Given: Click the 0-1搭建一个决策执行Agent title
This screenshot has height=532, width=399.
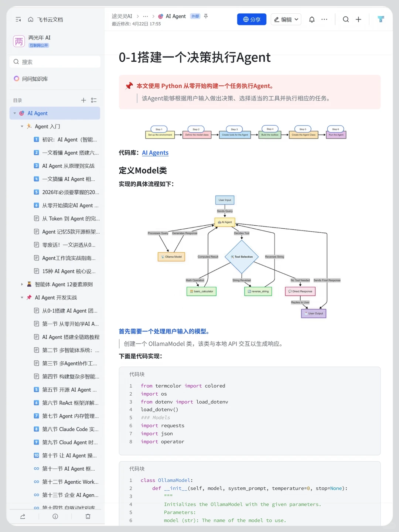Looking at the screenshot, I should tap(195, 58).
